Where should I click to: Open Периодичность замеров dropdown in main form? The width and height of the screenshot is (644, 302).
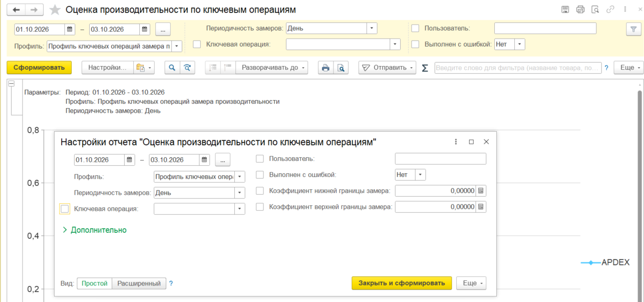[x=372, y=29]
